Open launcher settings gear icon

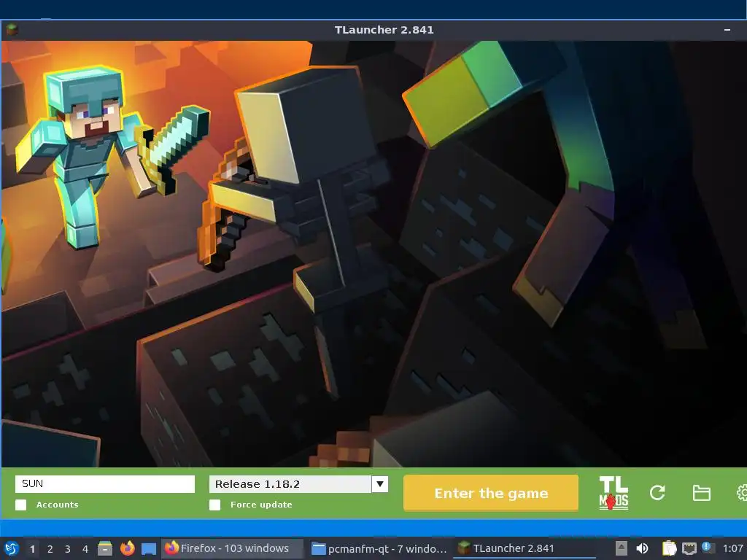742,493
